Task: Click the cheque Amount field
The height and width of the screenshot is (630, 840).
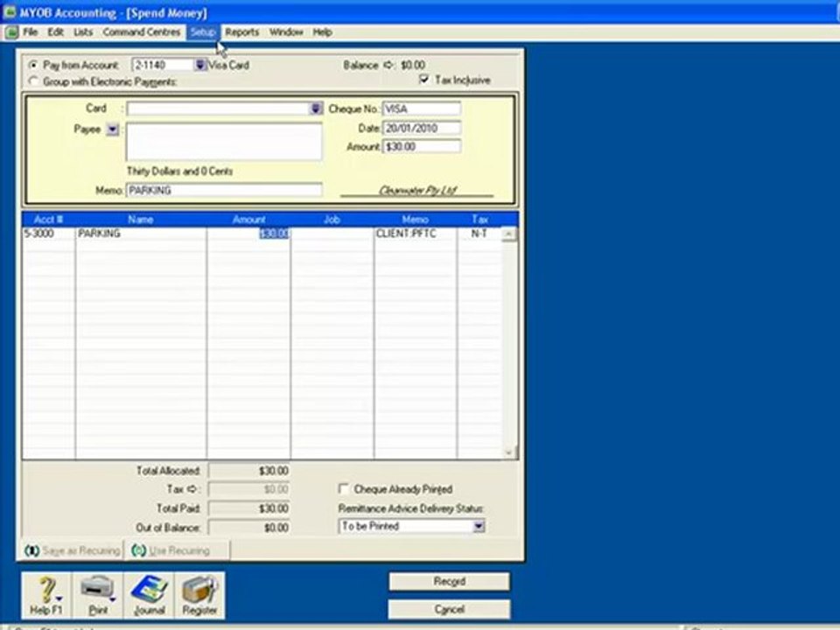Action: tap(421, 147)
